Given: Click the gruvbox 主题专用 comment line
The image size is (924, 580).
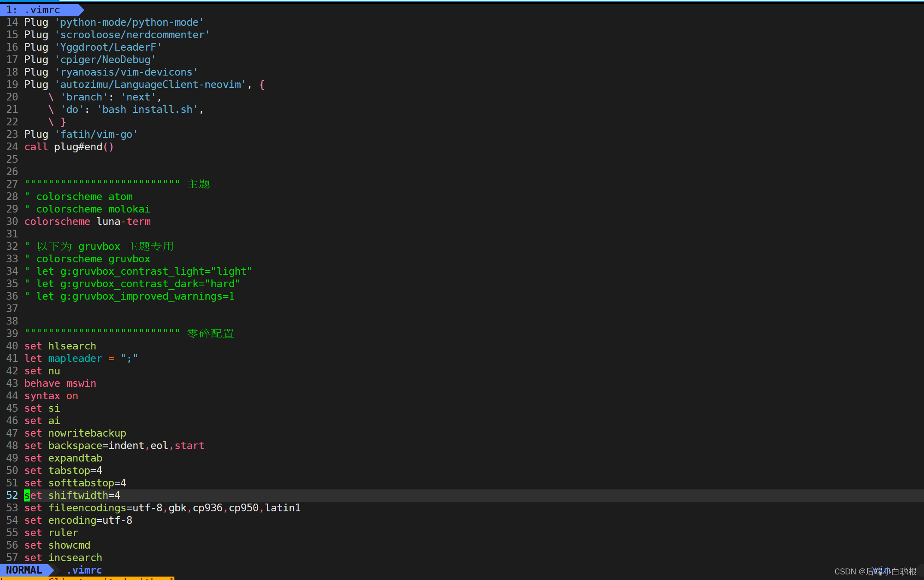Looking at the screenshot, I should click(x=99, y=246).
